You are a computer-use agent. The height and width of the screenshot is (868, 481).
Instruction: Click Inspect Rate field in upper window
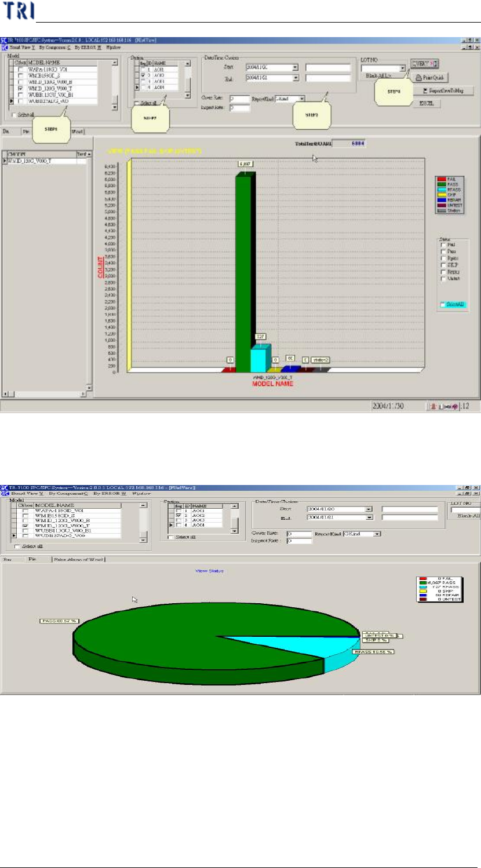[x=239, y=108]
